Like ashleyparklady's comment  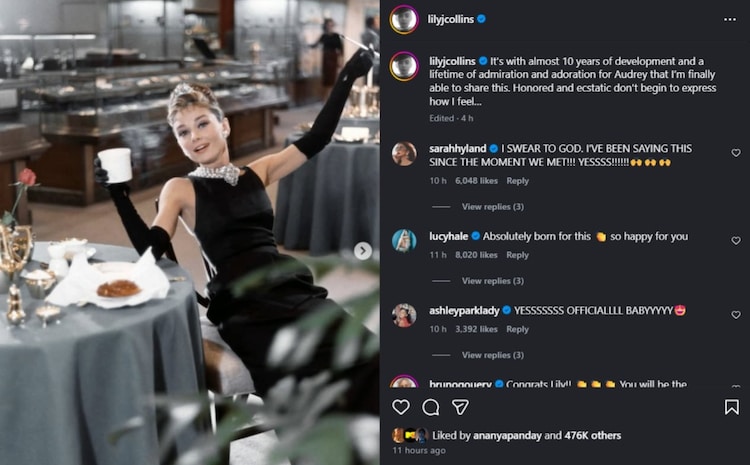pyautogui.click(x=736, y=315)
